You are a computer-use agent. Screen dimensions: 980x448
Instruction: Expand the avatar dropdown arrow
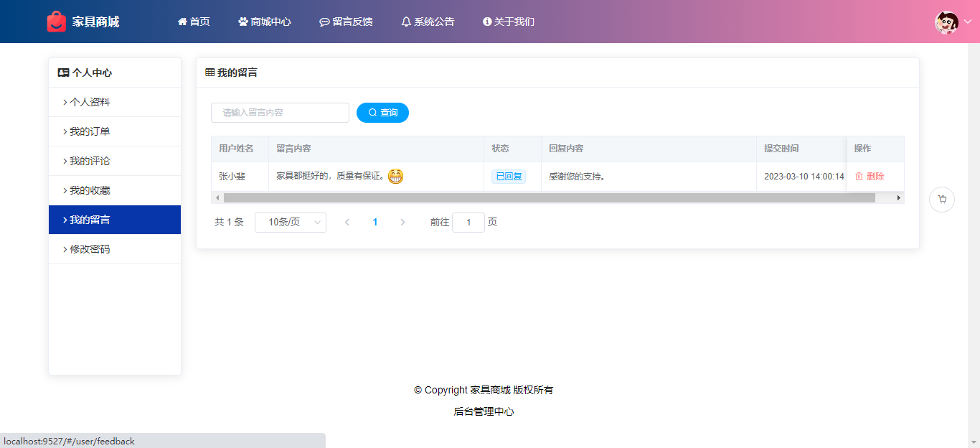point(967,22)
